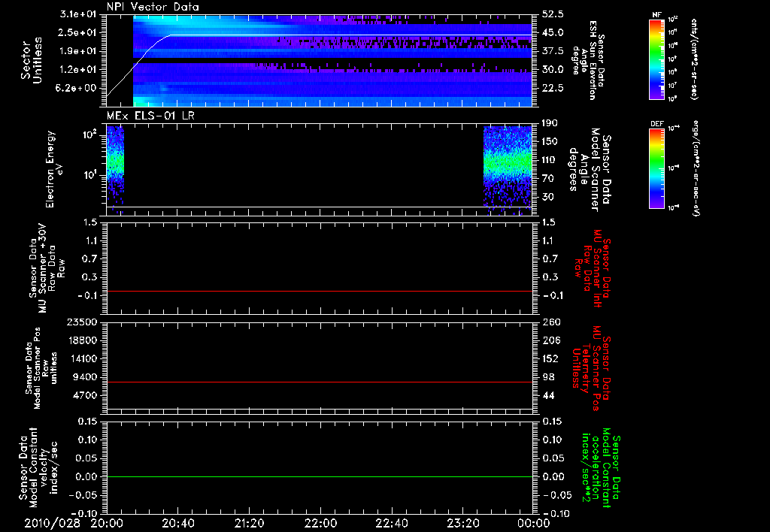
Task: Click the 'Sector Unitless' axis label
Action: 32,60
